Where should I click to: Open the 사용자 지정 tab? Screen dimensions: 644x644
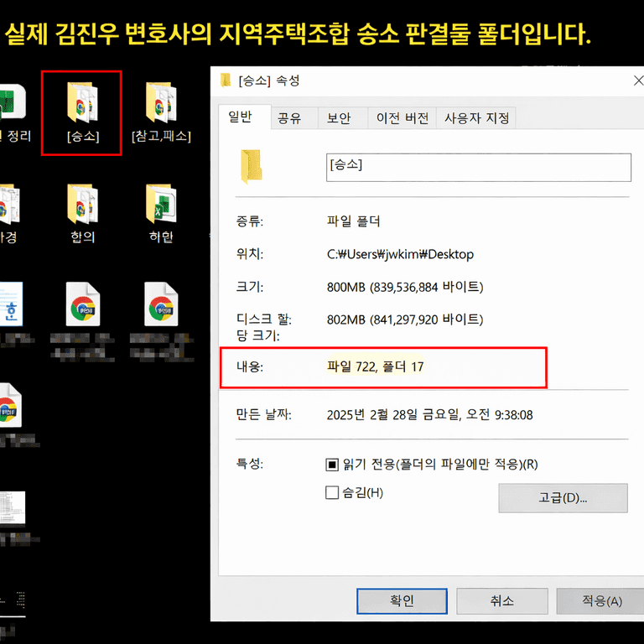[x=476, y=118]
